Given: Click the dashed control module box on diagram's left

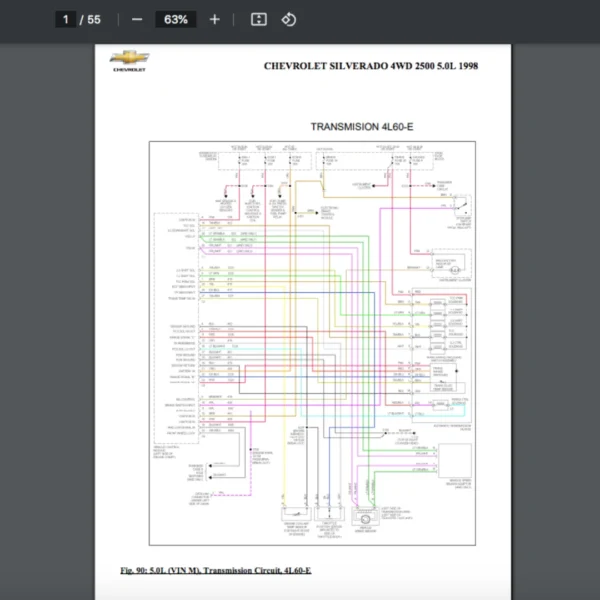Looking at the screenshot, I should [175, 330].
